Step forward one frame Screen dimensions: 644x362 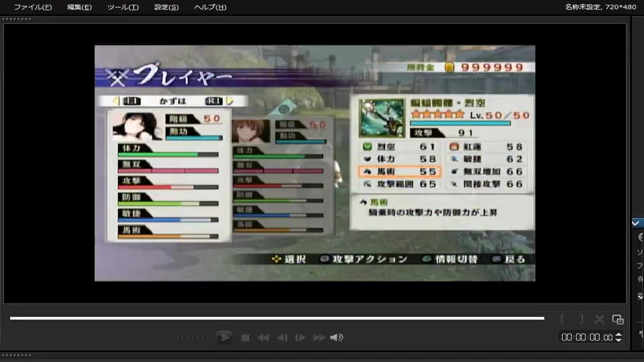[301, 338]
